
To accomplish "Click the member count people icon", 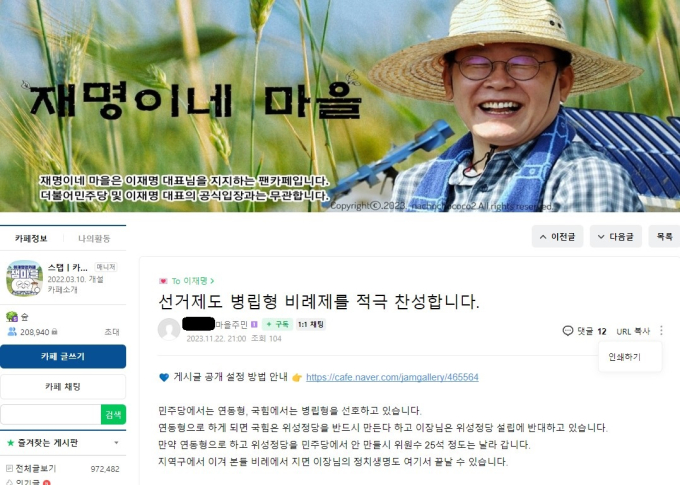I will point(12,332).
